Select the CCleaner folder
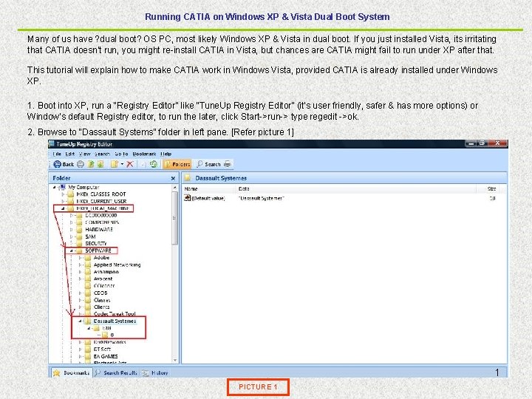The width and height of the screenshot is (532, 399). pos(104,286)
